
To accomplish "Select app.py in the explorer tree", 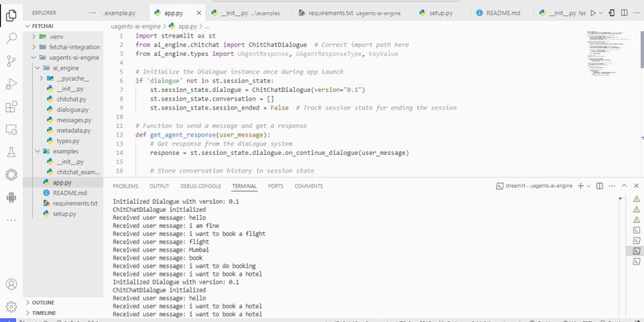I will [62, 182].
